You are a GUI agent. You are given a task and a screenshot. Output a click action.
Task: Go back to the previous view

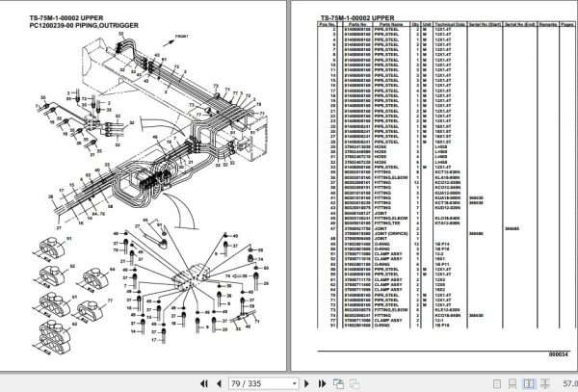pos(338,383)
